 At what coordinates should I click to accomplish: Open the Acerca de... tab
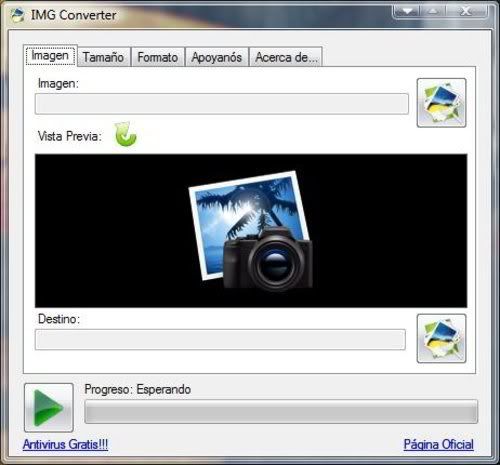coord(286,57)
